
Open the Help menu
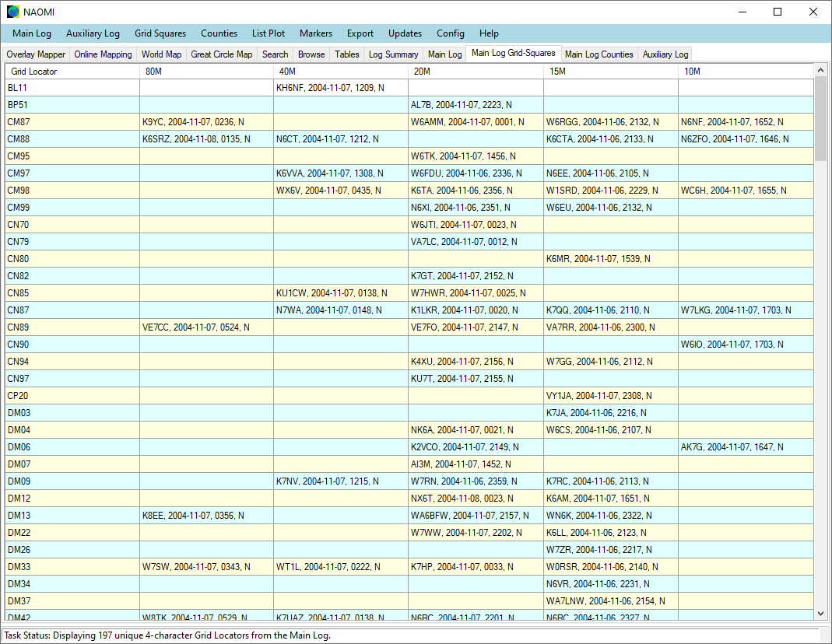[x=489, y=33]
